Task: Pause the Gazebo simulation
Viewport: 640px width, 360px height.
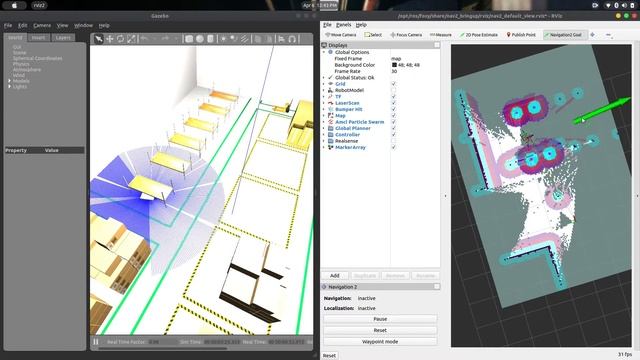Action: pyautogui.click(x=96, y=342)
